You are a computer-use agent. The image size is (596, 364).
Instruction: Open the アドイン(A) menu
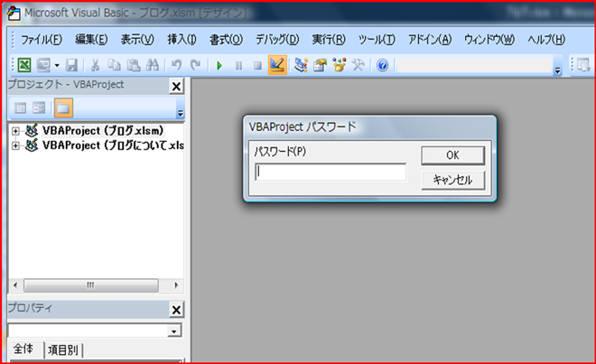point(430,39)
